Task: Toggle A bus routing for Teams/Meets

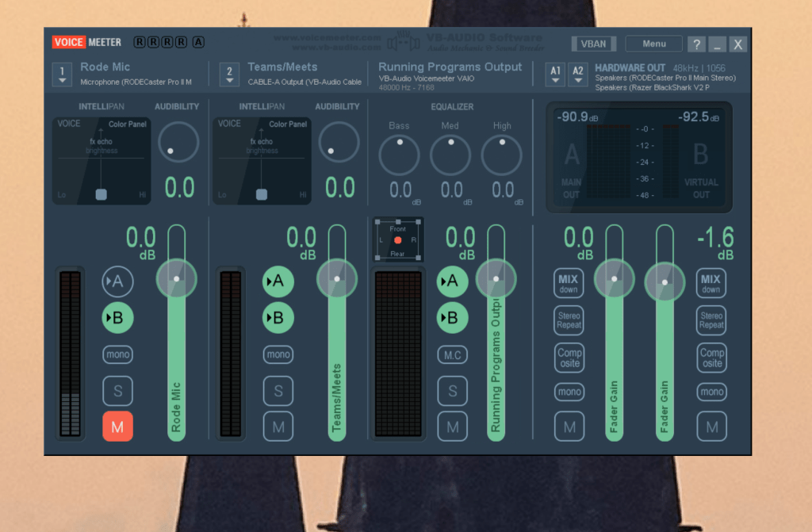Action: coord(278,281)
